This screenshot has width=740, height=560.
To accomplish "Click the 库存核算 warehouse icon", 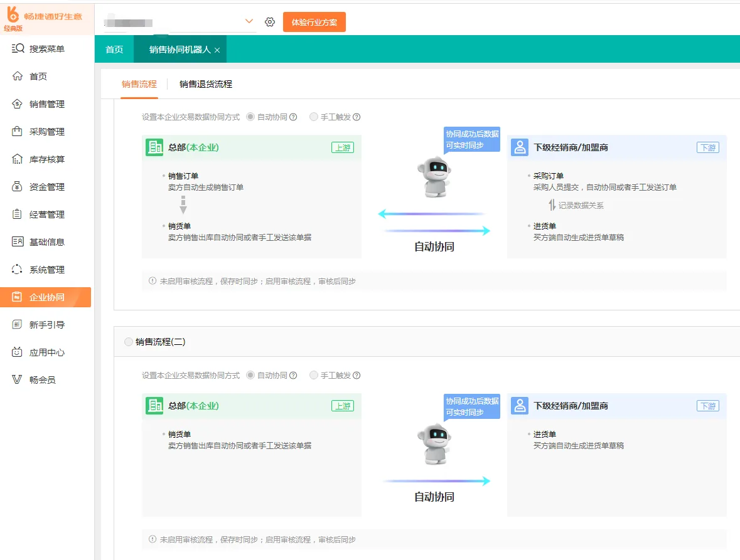I will [18, 159].
